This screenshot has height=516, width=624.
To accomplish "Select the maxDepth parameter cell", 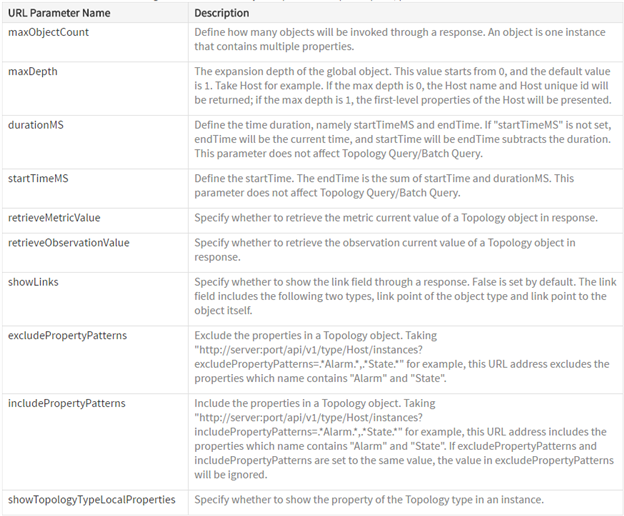I will pos(95,89).
